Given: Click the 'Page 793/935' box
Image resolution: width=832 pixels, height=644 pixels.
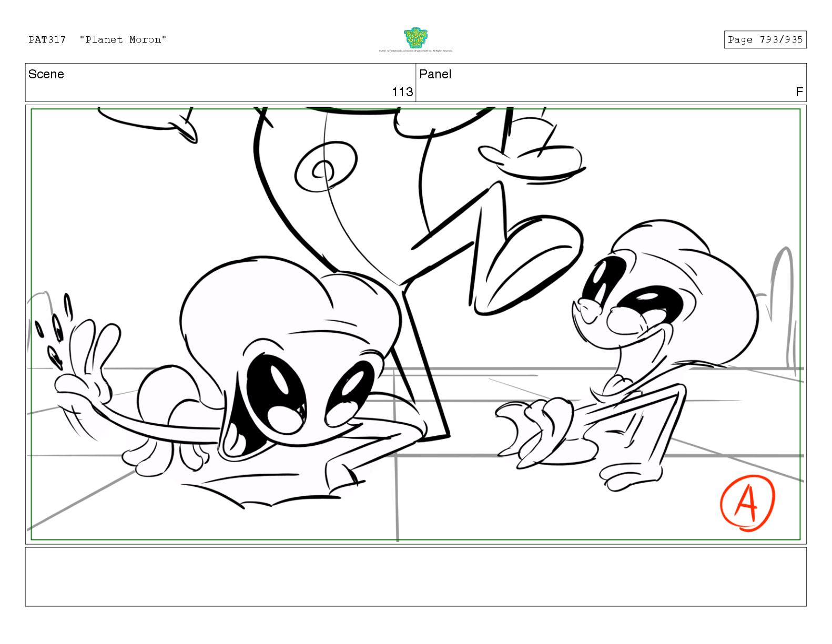Looking at the screenshot, I should tap(765, 39).
